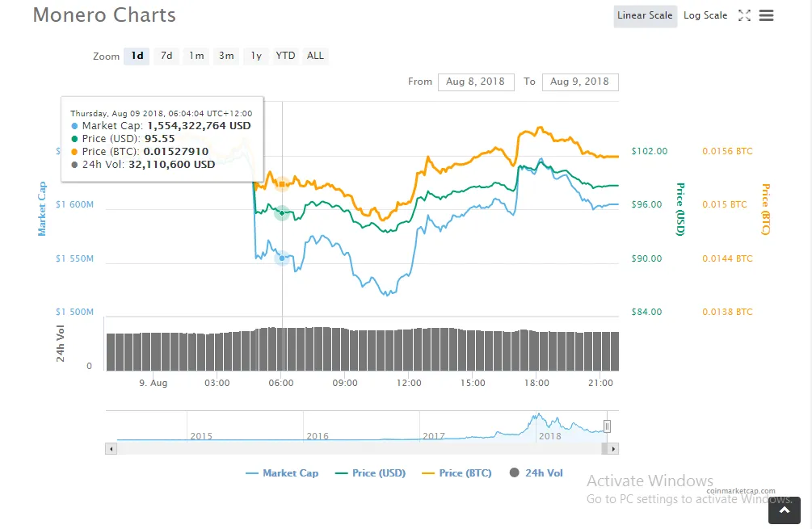Viewport: 812px width, 529px height.
Task: Select the YTD zoom range
Action: [285, 56]
